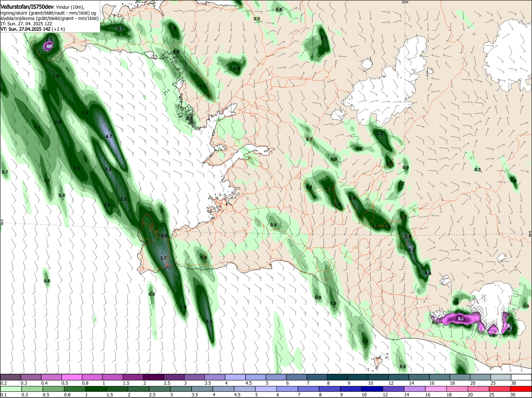Click the 4.7 precipitation value on the map
532x398 pixels.
pyautogui.click(x=109, y=136)
